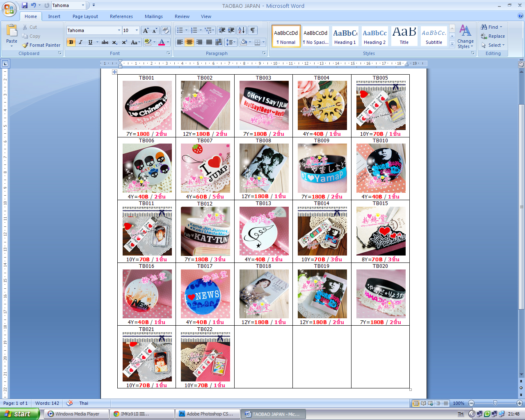Click the proofing errors status icon
This screenshot has width=525, height=420.
(70, 403)
